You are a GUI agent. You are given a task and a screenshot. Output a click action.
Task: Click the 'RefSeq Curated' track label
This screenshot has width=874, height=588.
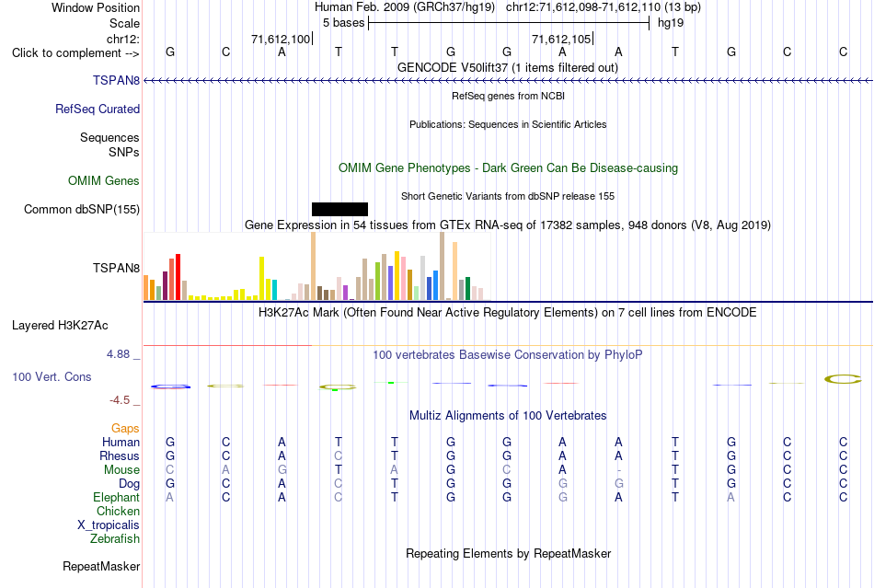pos(97,109)
